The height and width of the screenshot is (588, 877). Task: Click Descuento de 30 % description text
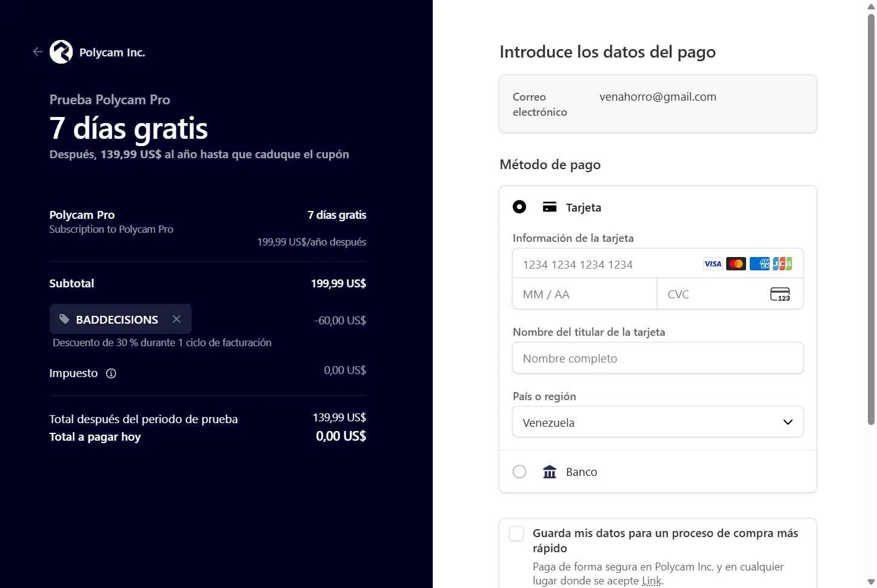(x=162, y=342)
